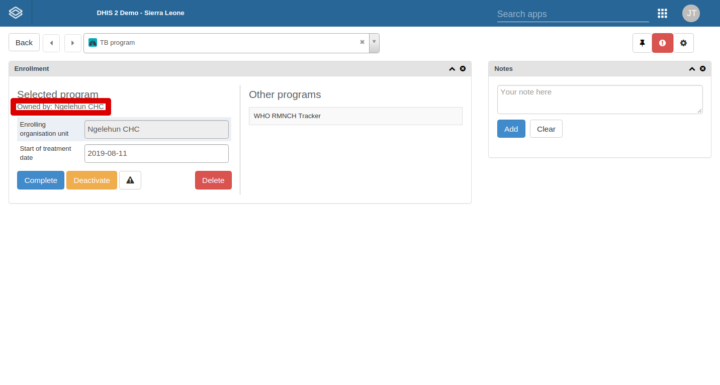Click the TB program lungs icon
The width and height of the screenshot is (720, 385).
tap(93, 43)
